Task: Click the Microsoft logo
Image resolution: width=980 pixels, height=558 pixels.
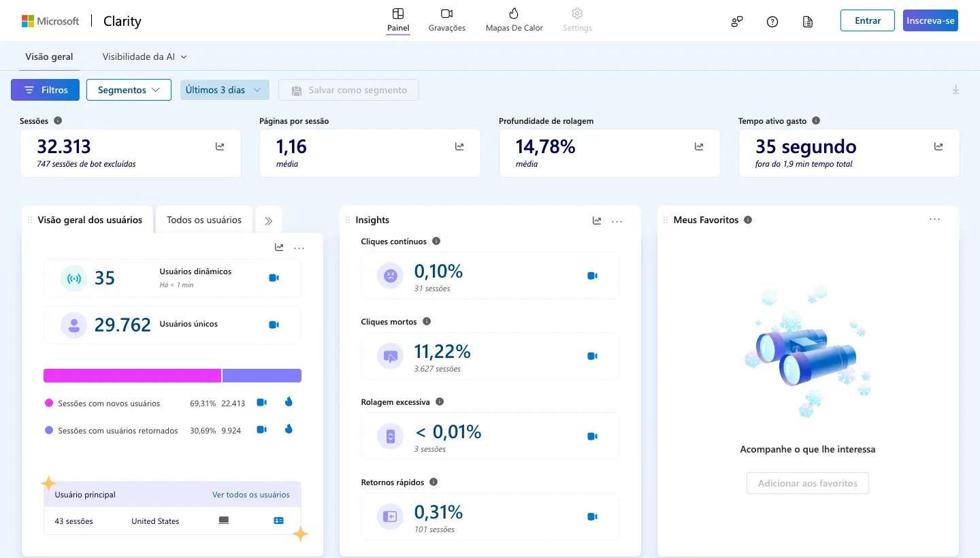Action: point(50,20)
